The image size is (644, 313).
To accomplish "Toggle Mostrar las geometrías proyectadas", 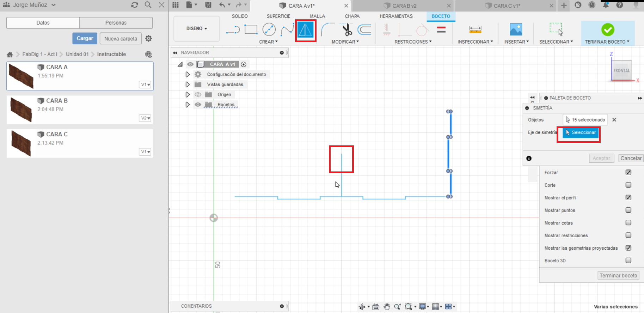I will 628,248.
